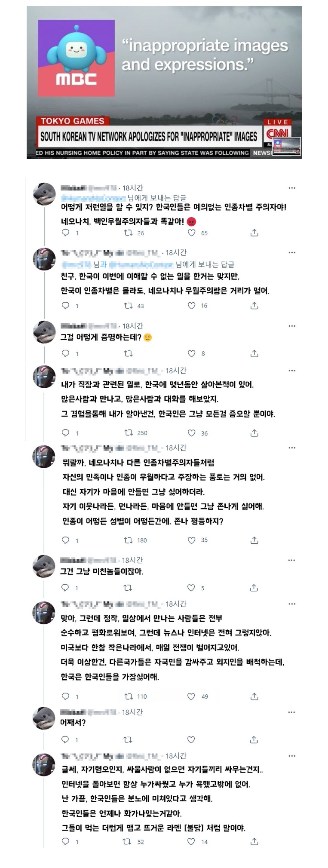
Task: Retweet the last tweet with 52 retweets
Action: point(127,842)
